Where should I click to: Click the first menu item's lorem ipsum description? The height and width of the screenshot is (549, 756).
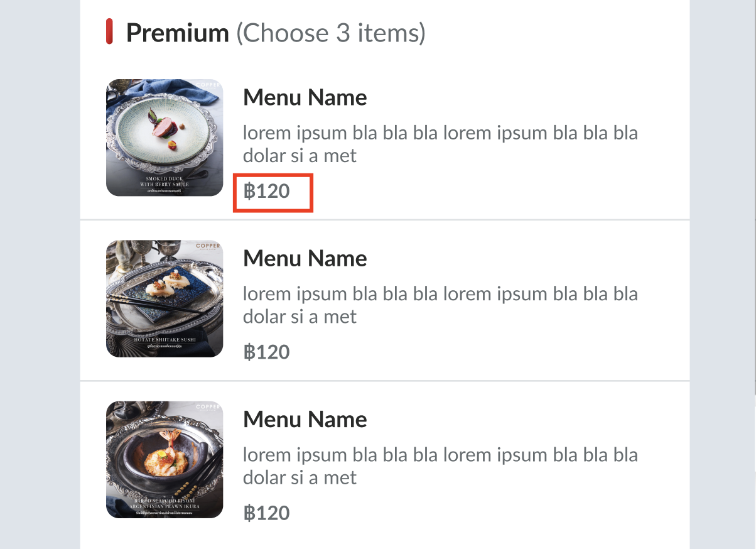(440, 144)
